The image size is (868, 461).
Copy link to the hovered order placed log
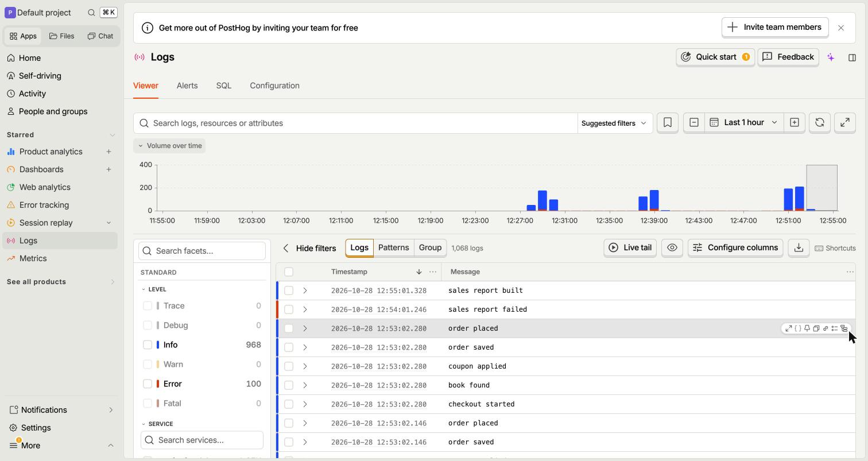click(826, 328)
